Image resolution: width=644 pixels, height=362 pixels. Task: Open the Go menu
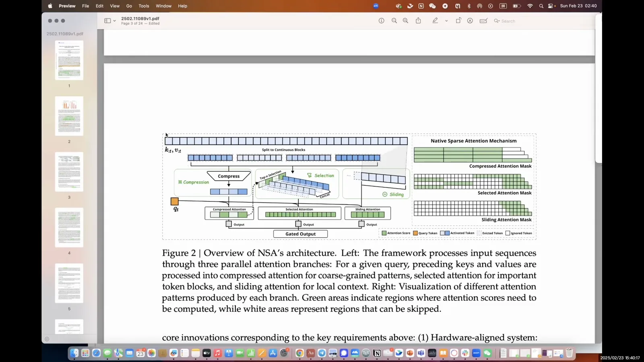(x=129, y=6)
